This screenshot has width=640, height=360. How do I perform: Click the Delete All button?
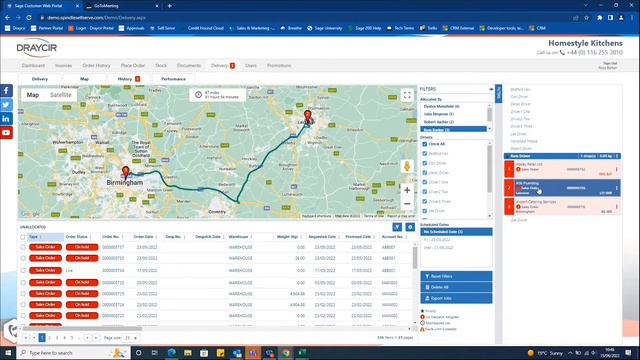pos(456,287)
